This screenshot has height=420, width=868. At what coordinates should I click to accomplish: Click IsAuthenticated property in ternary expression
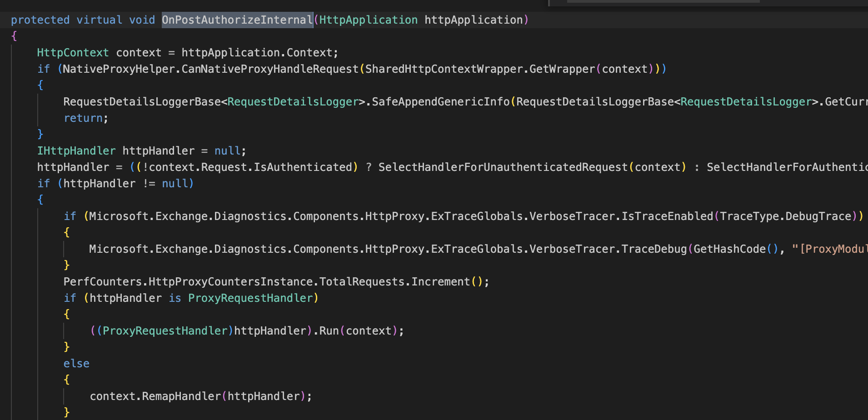(302, 167)
